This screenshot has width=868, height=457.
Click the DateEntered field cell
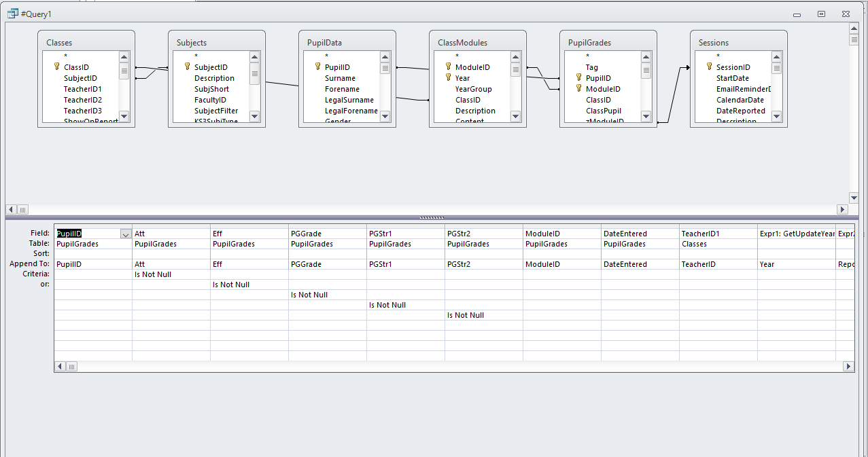[x=640, y=234]
